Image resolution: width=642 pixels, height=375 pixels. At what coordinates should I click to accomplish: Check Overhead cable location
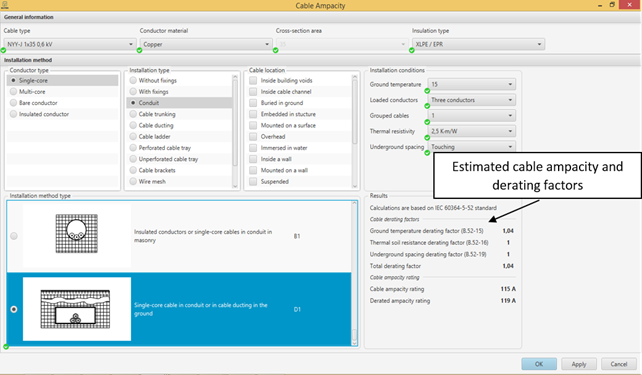click(x=253, y=136)
